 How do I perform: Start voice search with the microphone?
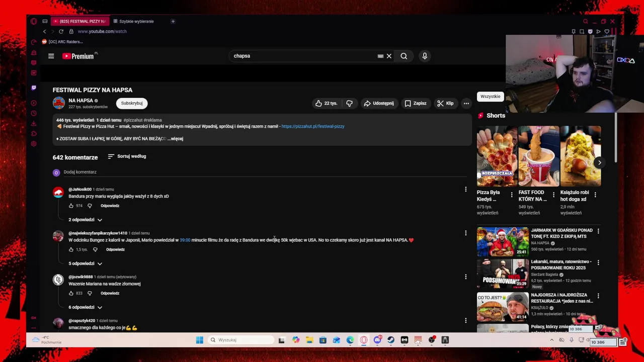tap(425, 56)
